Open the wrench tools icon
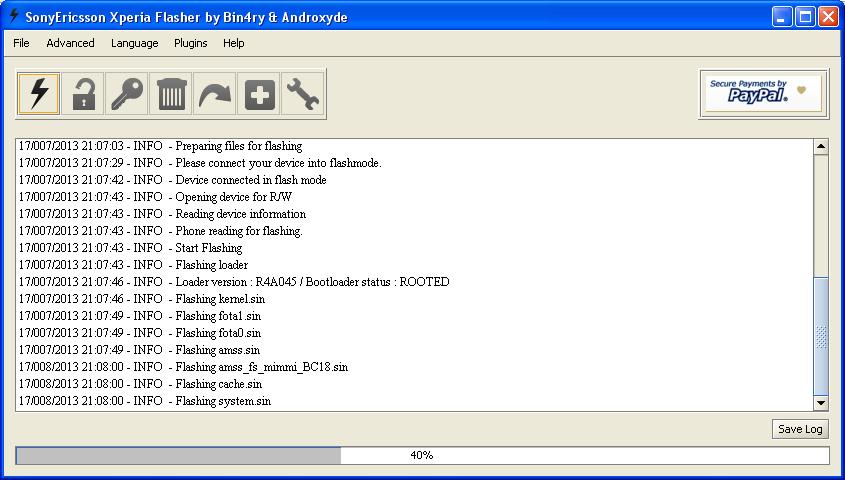The height and width of the screenshot is (480, 845). pyautogui.click(x=303, y=94)
